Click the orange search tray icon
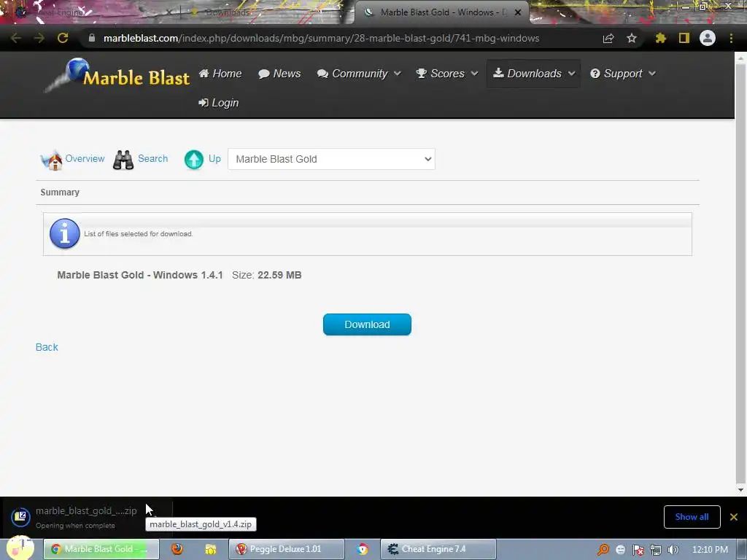 point(603,550)
